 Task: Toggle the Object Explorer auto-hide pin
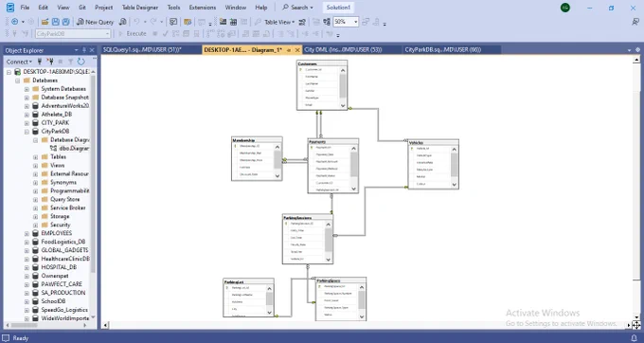[84, 50]
